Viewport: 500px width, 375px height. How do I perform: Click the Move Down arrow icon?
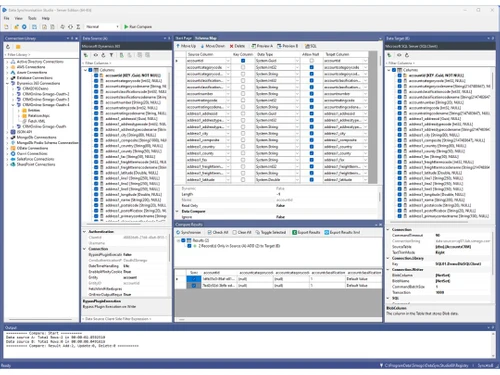coord(202,46)
